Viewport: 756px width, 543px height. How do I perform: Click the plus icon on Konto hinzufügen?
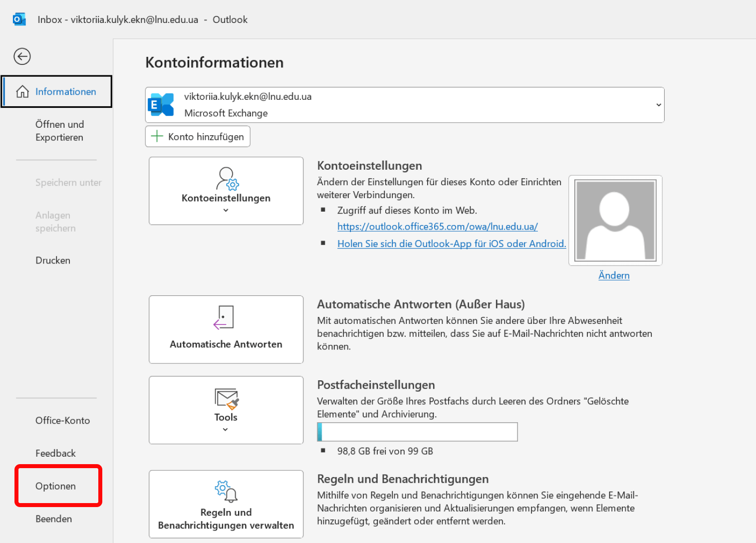pos(157,136)
